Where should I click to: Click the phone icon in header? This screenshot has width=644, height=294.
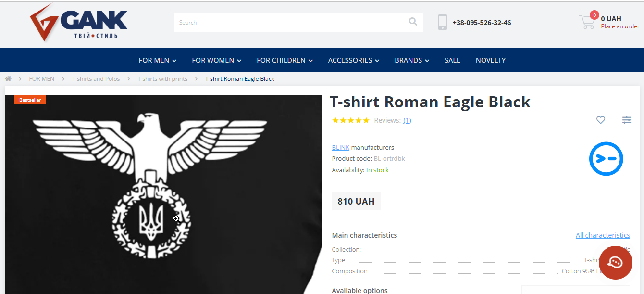443,22
